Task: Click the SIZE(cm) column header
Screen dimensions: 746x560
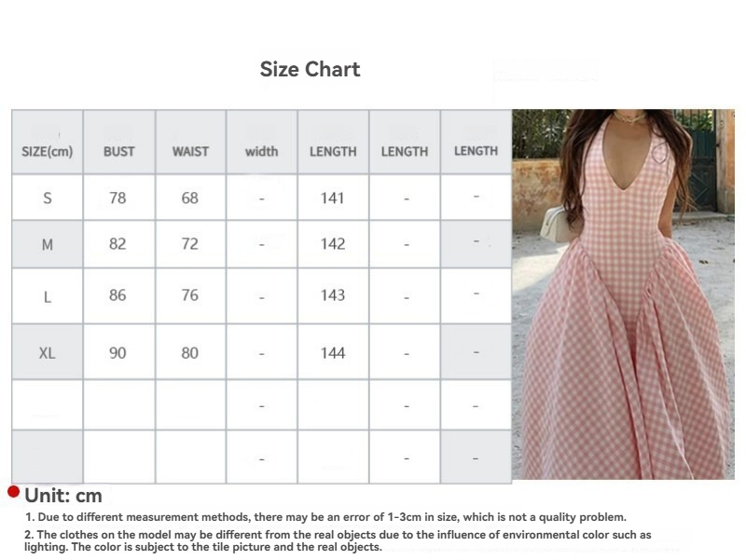Action: tap(48, 152)
